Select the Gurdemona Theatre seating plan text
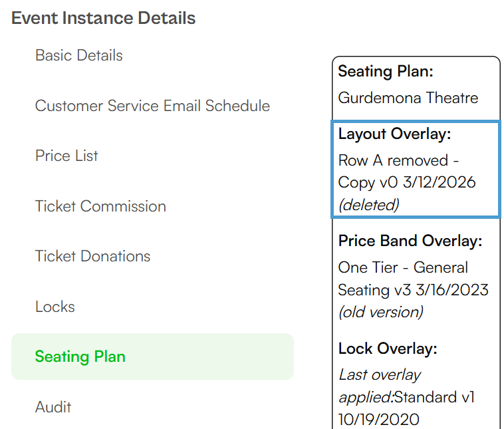This screenshot has width=504, height=429. (x=408, y=98)
